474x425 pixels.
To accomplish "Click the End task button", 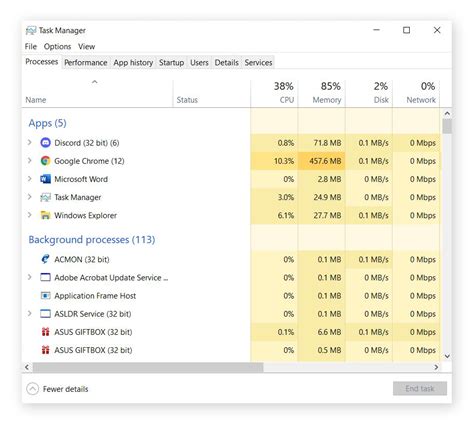I will pos(420,389).
